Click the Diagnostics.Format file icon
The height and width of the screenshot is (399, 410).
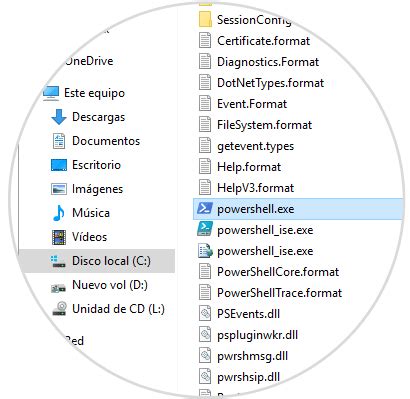(x=205, y=62)
